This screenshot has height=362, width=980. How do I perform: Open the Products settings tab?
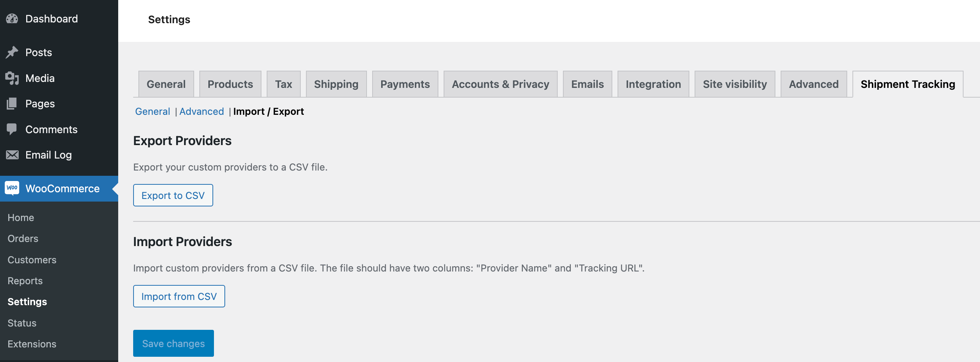(230, 84)
